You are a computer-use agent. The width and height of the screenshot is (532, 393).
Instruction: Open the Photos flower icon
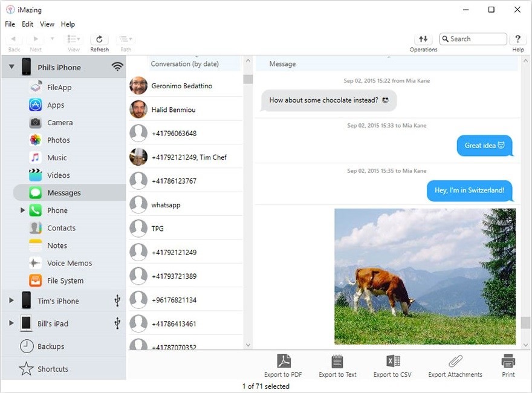click(x=36, y=140)
